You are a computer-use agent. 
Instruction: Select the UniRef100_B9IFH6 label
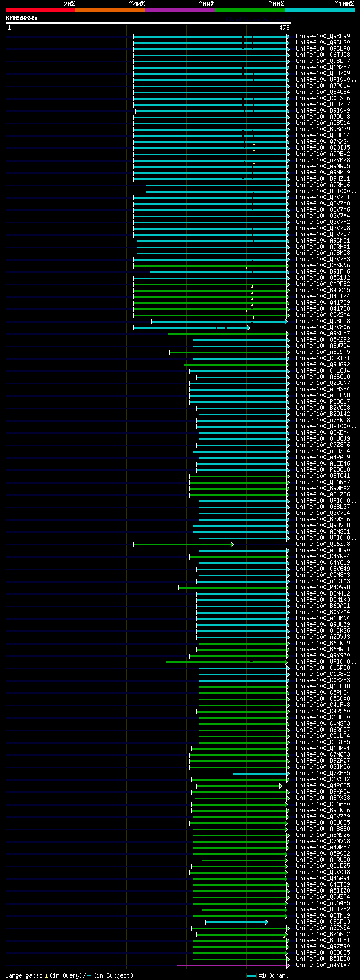pyautogui.click(x=323, y=271)
